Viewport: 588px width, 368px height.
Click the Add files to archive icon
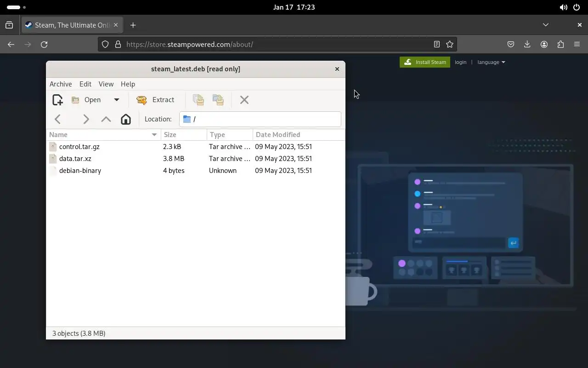198,100
